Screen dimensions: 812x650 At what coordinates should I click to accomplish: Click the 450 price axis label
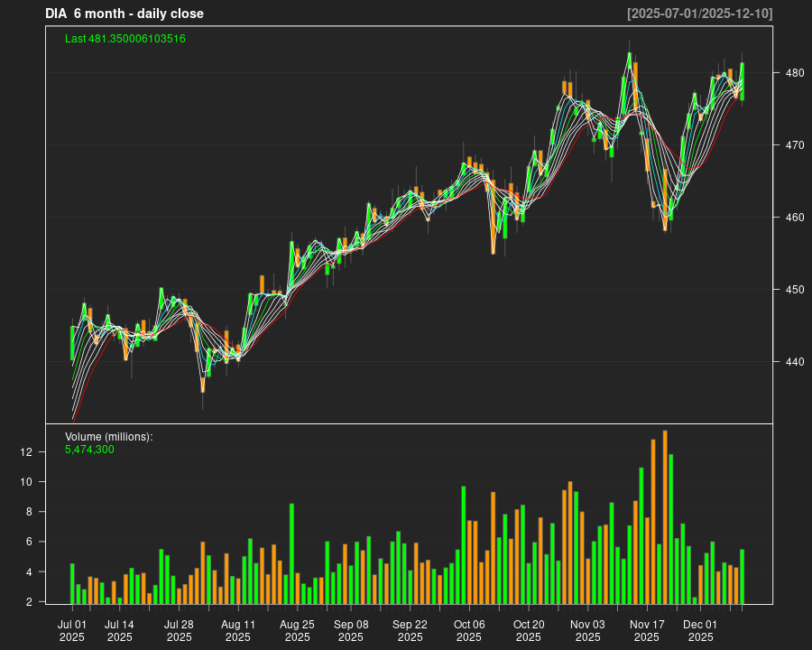tap(790, 290)
